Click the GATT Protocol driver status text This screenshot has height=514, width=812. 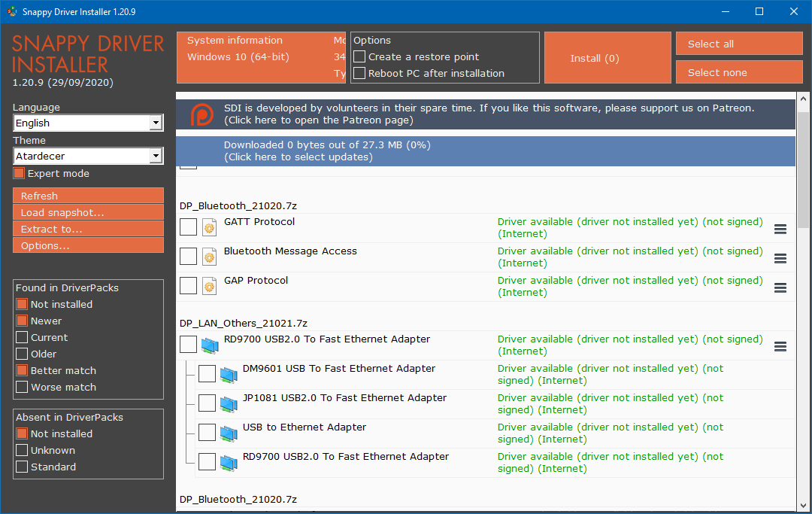coord(630,227)
